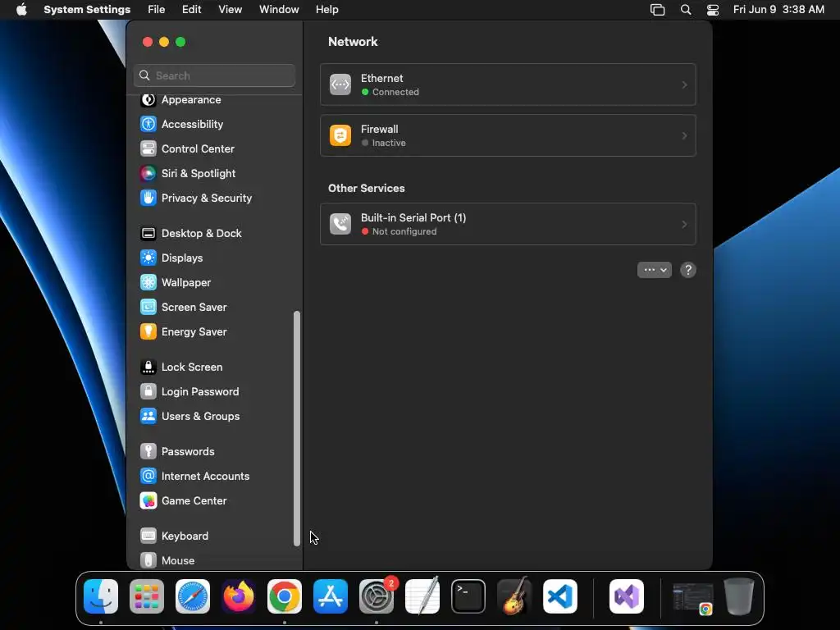840x630 pixels.
Task: Select the Wallpaper sidebar icon
Action: (148, 283)
